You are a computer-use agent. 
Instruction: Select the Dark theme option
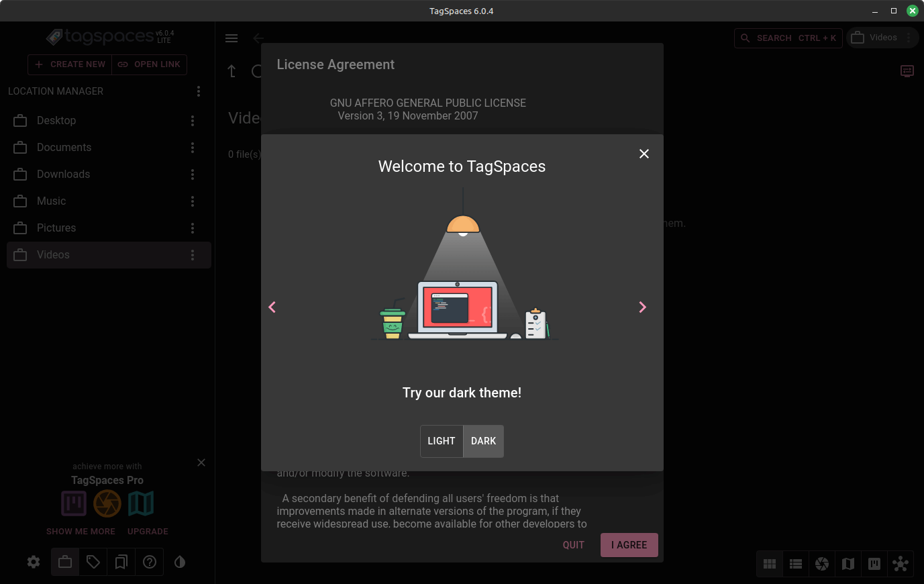click(x=483, y=441)
